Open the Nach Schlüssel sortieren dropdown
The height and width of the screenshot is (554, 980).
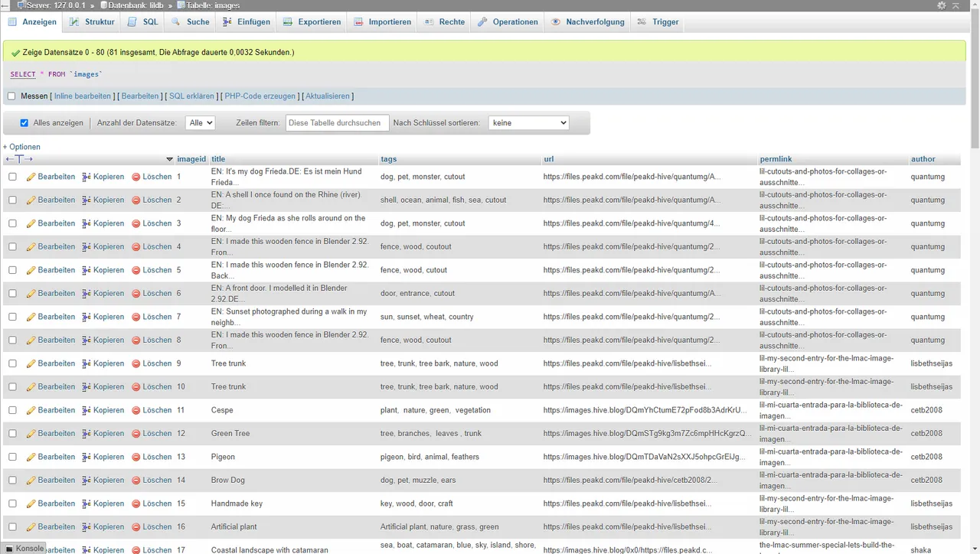pos(529,122)
